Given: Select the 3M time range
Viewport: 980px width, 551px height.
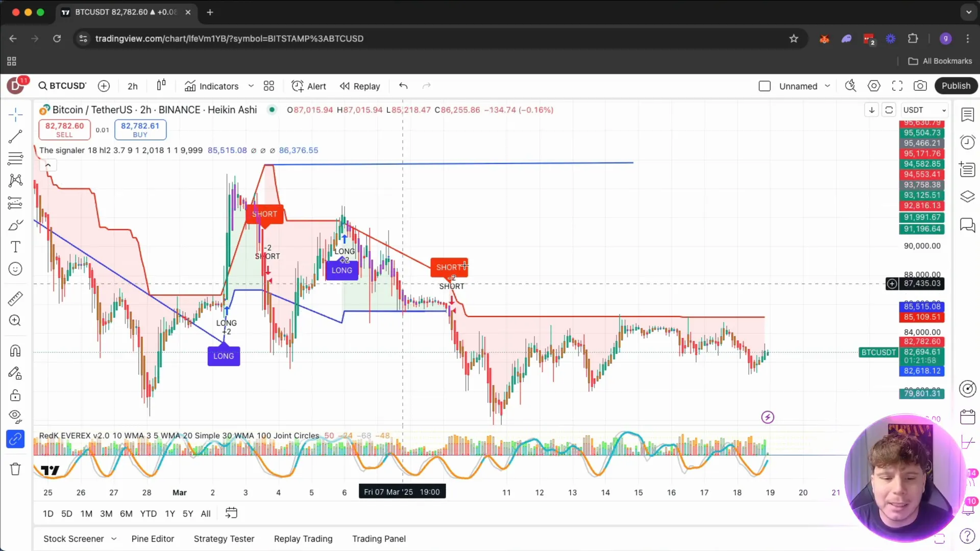Looking at the screenshot, I should [106, 514].
